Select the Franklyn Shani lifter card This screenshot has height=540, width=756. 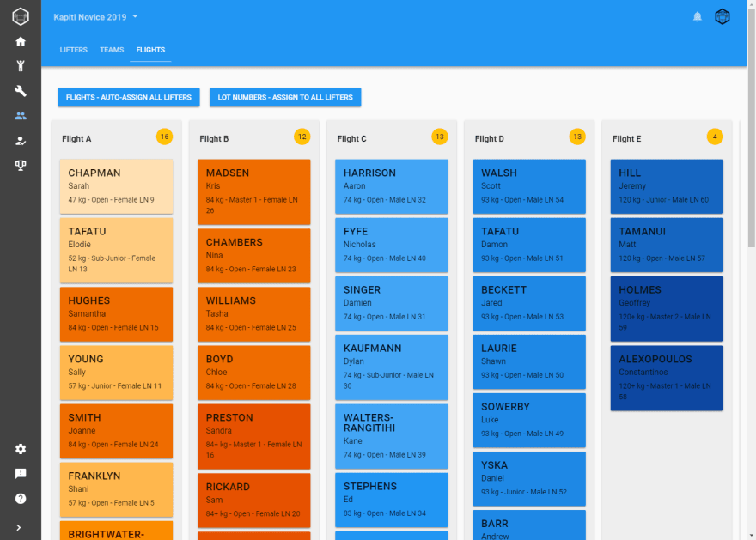click(116, 489)
